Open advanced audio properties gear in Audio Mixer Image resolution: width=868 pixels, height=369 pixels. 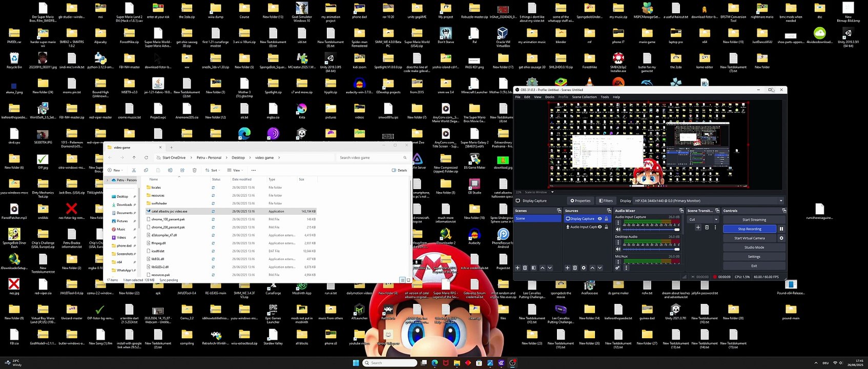coord(617,268)
